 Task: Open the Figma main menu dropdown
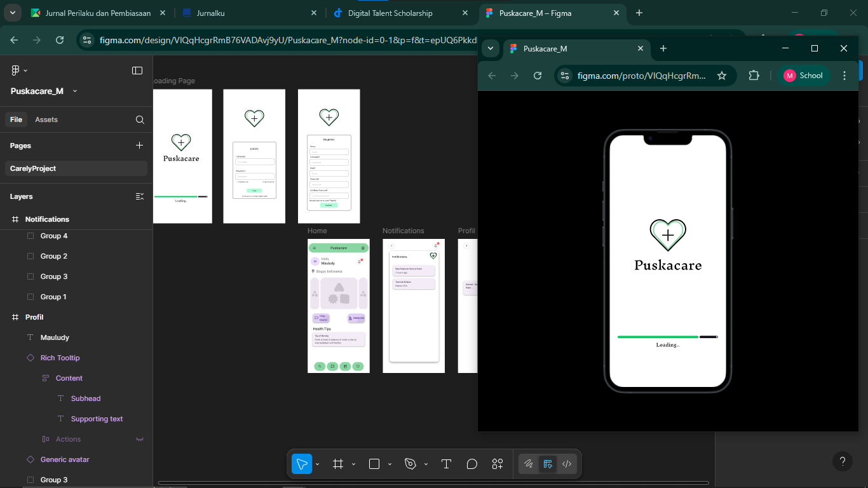tap(19, 71)
